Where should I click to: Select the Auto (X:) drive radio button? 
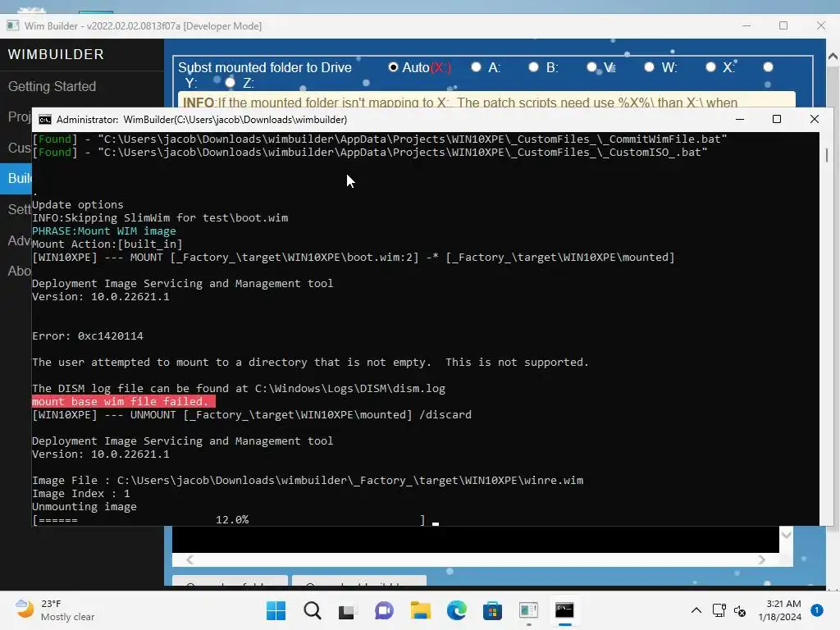click(x=393, y=67)
